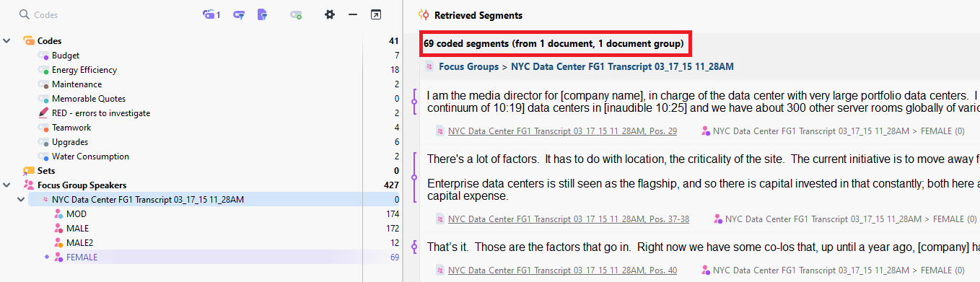Collapse the Codes root node
This screenshot has width=980, height=282.
pos(7,41)
